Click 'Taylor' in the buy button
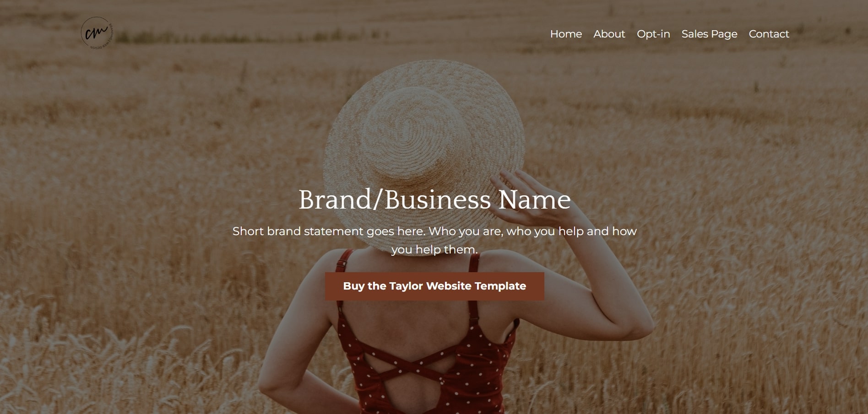868x414 pixels. click(406, 286)
